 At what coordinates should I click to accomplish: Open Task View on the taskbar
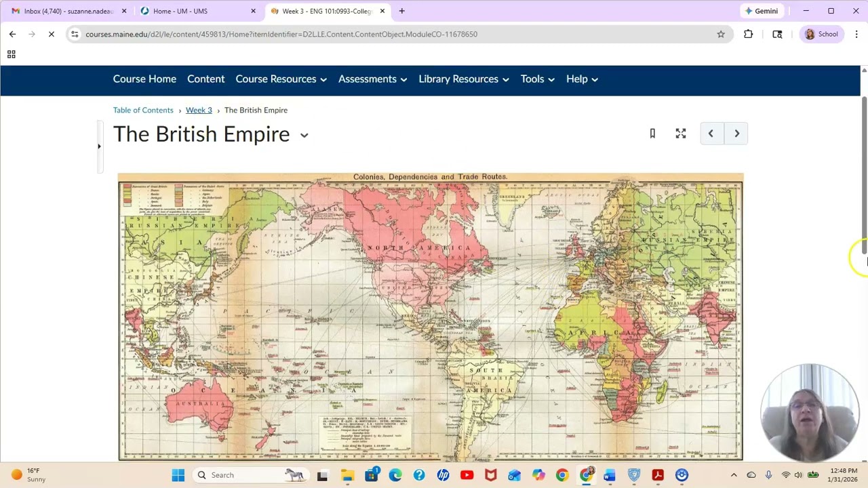point(322,475)
